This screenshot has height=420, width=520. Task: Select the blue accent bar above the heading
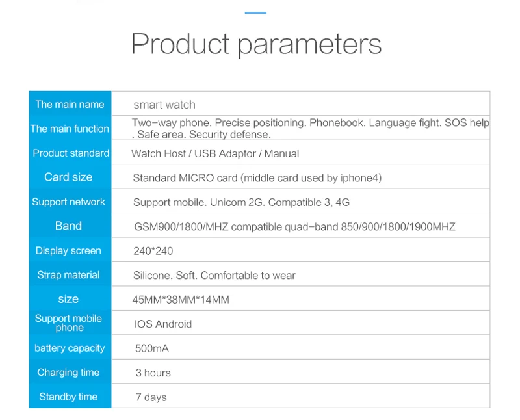(255, 12)
